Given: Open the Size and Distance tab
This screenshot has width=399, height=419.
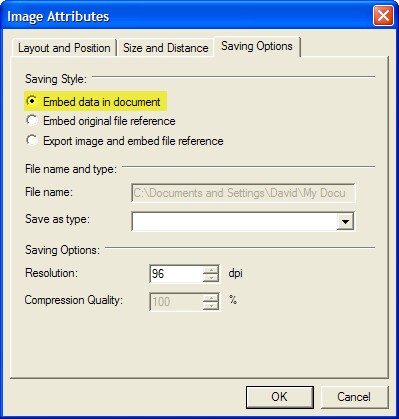Looking at the screenshot, I should (x=166, y=48).
